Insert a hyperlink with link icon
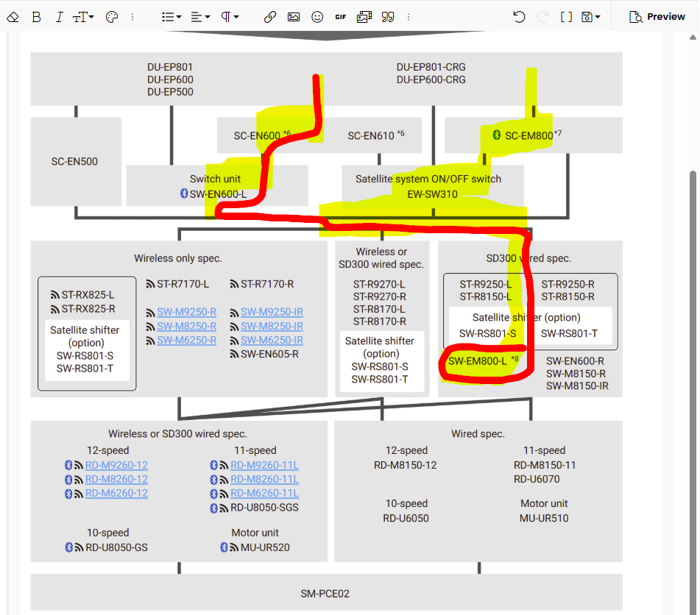The width and height of the screenshot is (700, 615). 269,17
